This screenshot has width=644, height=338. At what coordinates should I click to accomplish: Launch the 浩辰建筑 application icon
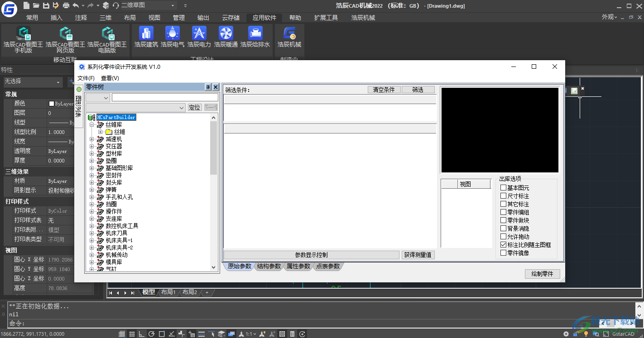(146, 33)
